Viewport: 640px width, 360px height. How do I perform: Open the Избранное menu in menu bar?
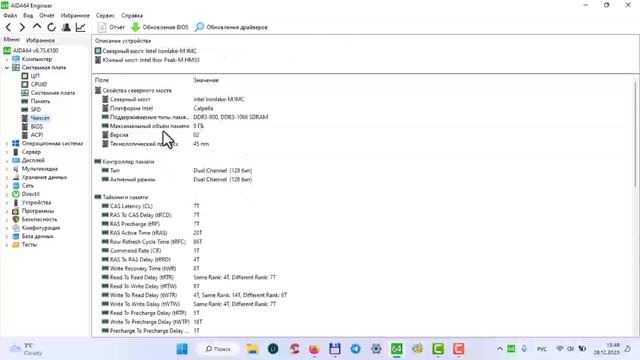pyautogui.click(x=75, y=16)
